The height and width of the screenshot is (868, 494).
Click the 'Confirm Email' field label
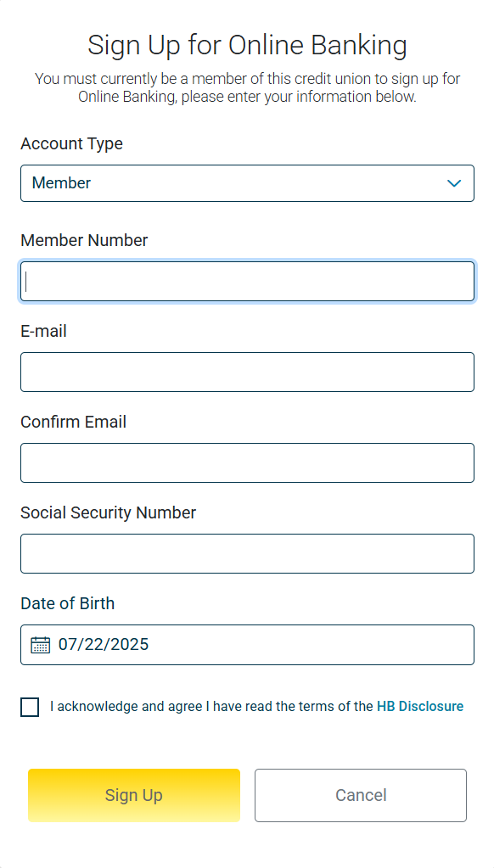tap(73, 422)
